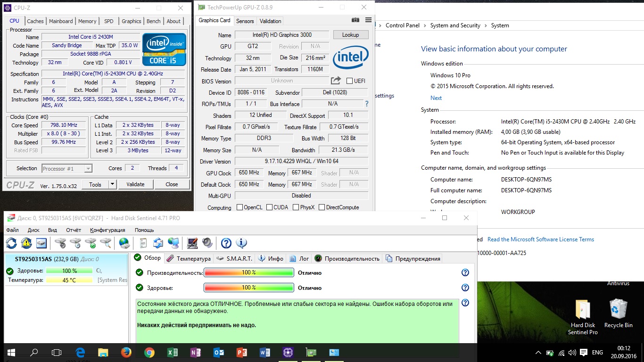Open the S.M.A.R.T. tab
Viewport: 644px width, 362px height.
click(235, 258)
